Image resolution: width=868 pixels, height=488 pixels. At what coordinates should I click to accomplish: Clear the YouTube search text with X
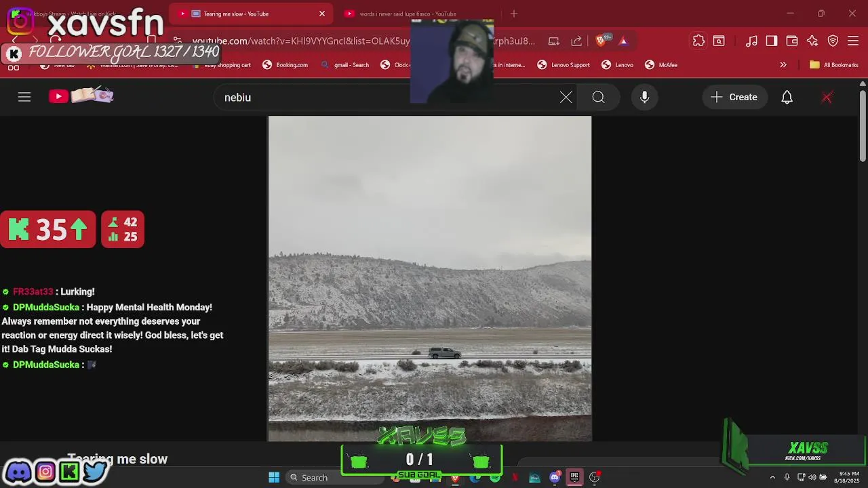566,97
